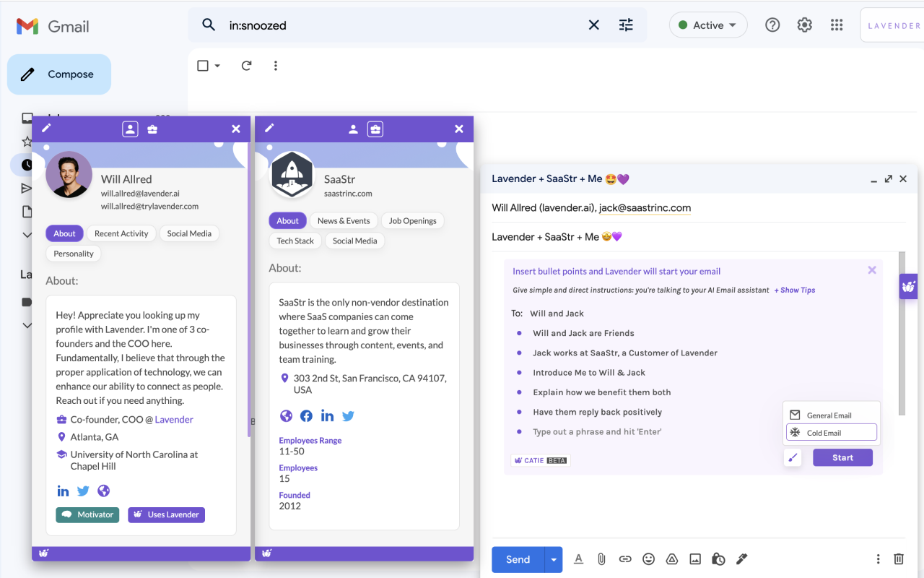Viewport: 924px width, 578px height.
Task: Click the edit pencil in Will Allred panel
Action: tap(46, 128)
